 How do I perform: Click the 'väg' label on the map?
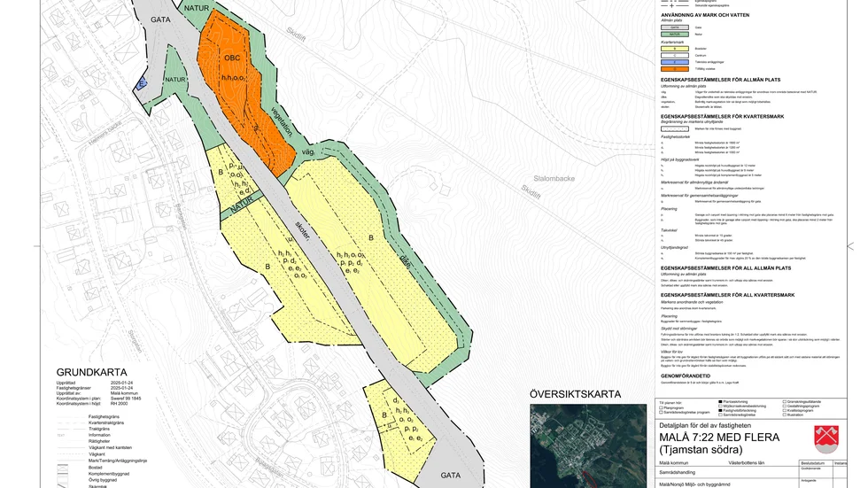pos(308,151)
